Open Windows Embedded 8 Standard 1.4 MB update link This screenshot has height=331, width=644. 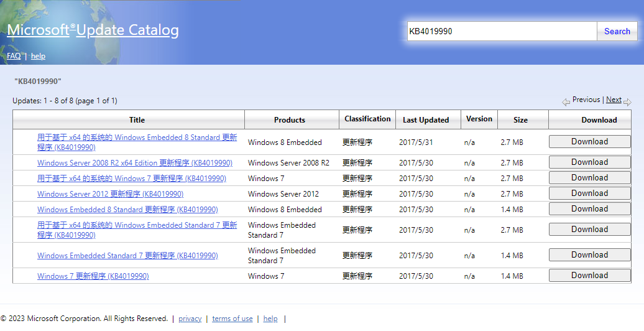coord(127,210)
